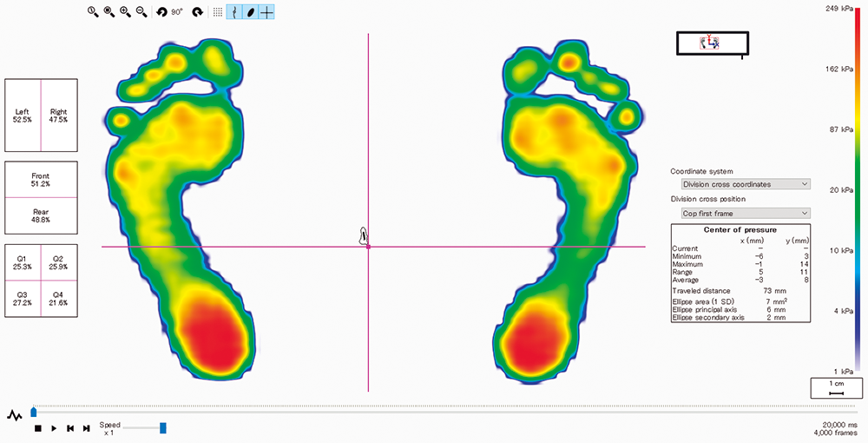868x443 pixels.
Task: Click the reset zoom magnifier icon
Action: [x=93, y=12]
